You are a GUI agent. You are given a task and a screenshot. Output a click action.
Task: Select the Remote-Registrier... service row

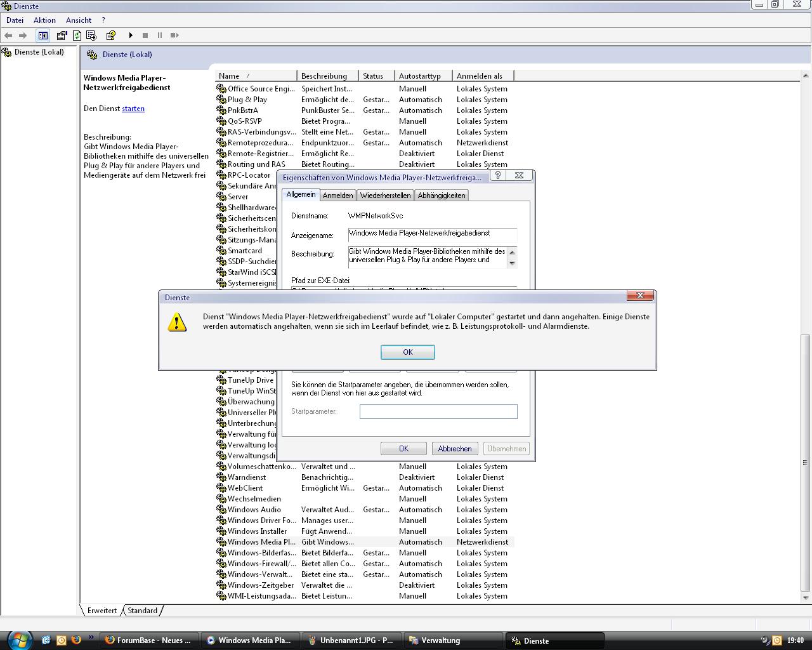click(365, 154)
